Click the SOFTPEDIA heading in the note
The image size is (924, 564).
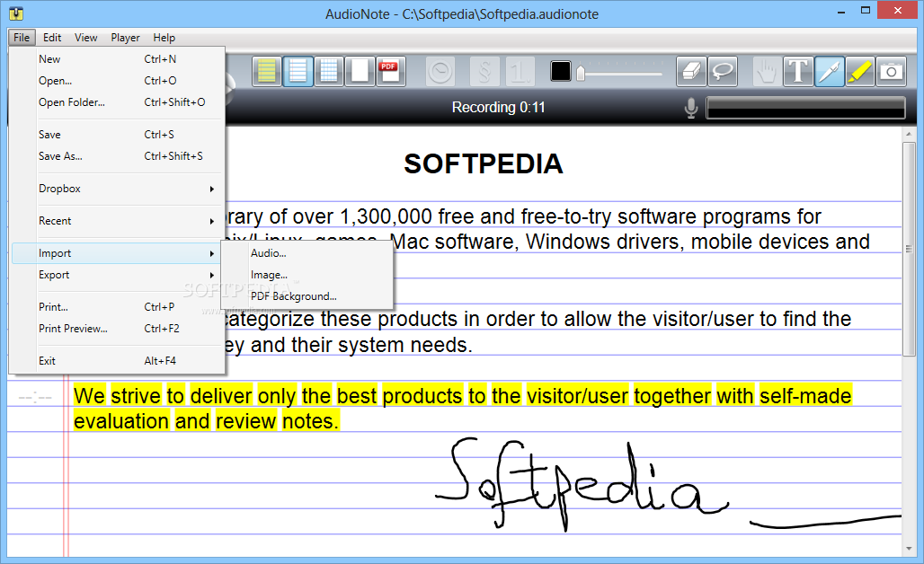484,163
